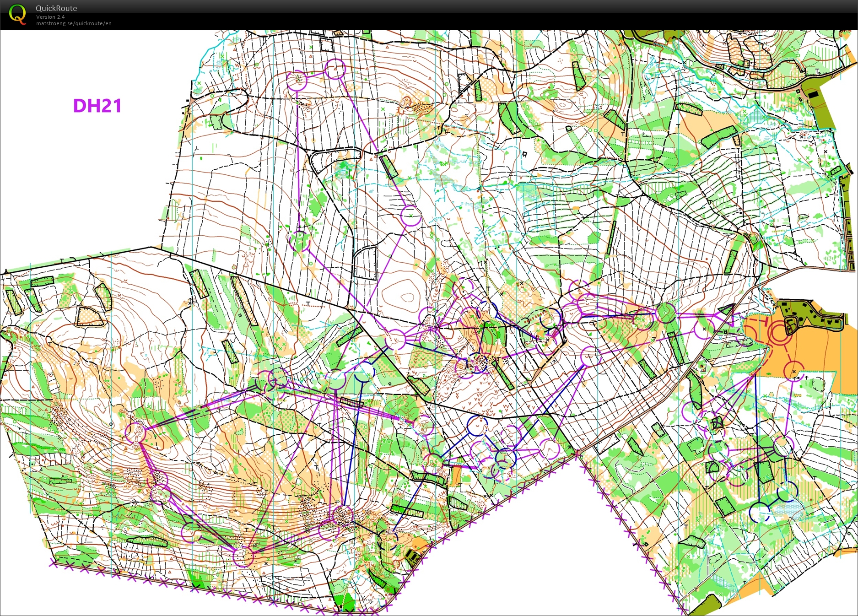Image resolution: width=858 pixels, height=616 pixels.
Task: Click the QuickRoute title text
Action: 56,8
